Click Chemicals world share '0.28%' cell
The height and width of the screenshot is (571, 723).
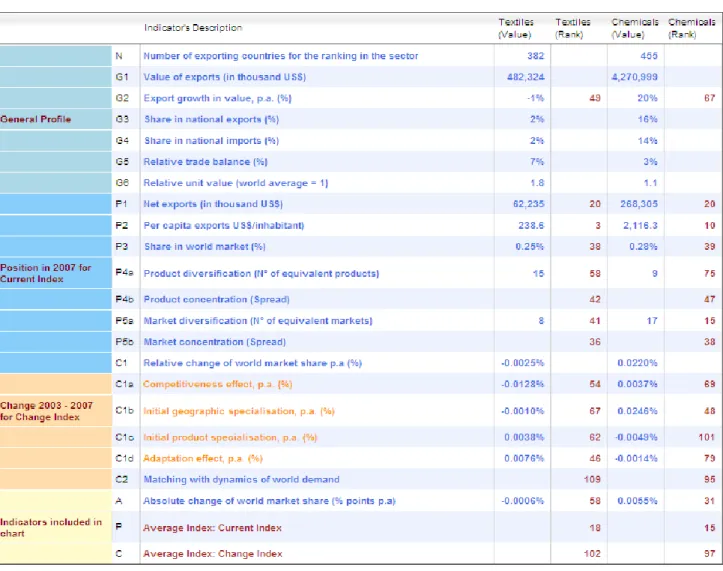643,247
